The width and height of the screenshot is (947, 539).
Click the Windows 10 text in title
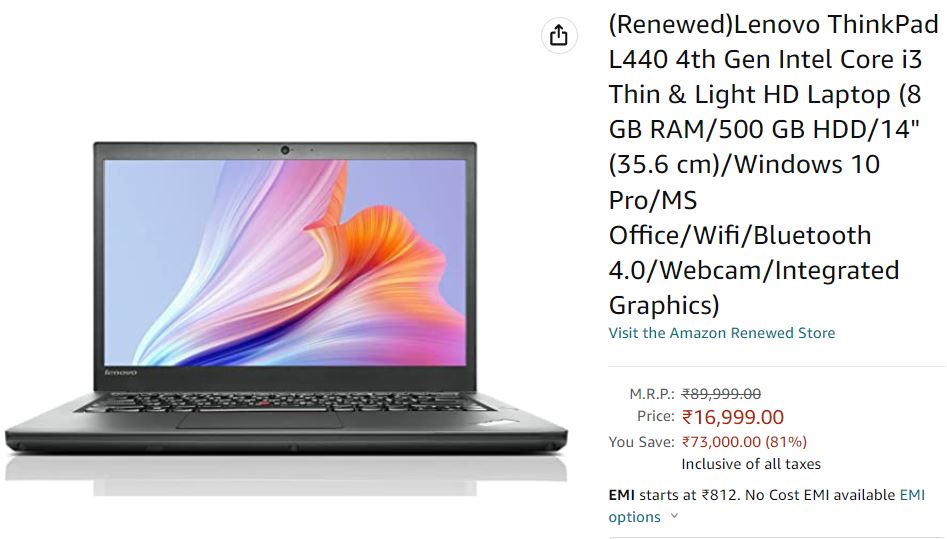[806, 164]
